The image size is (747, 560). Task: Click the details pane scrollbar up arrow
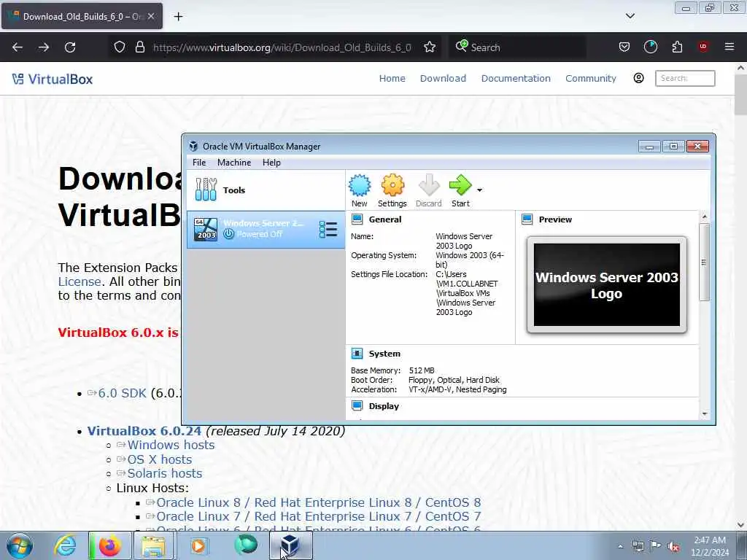(705, 217)
